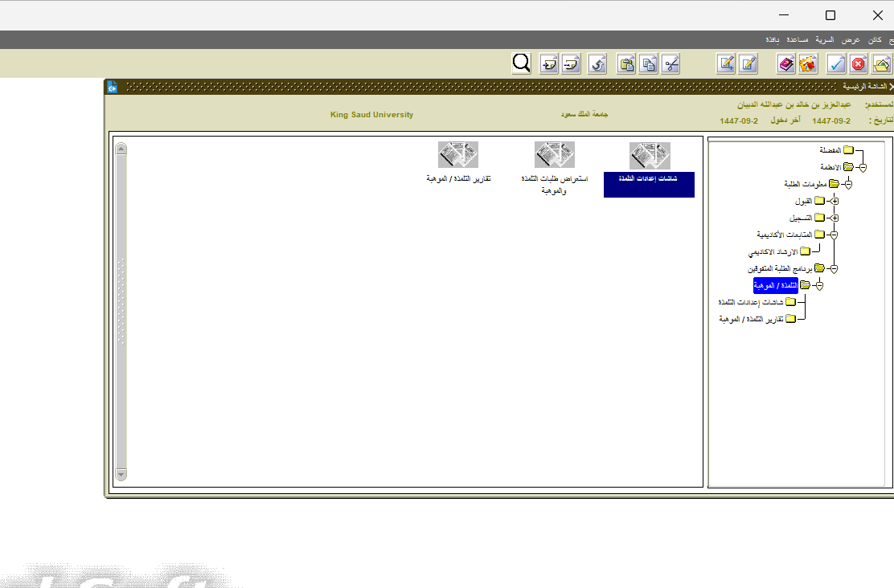This screenshot has width=894, height=588.
Task: Click the purple help book icon
Action: 786,64
